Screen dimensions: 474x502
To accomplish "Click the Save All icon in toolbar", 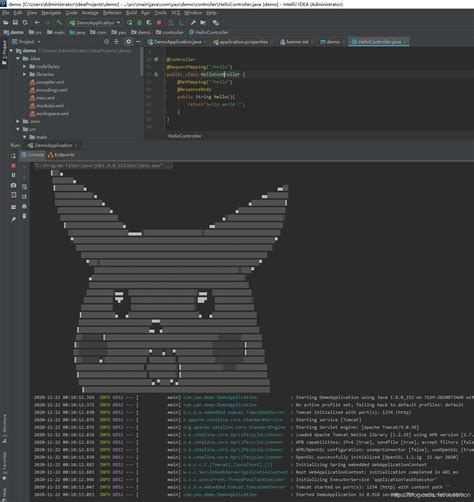I will 15,23.
